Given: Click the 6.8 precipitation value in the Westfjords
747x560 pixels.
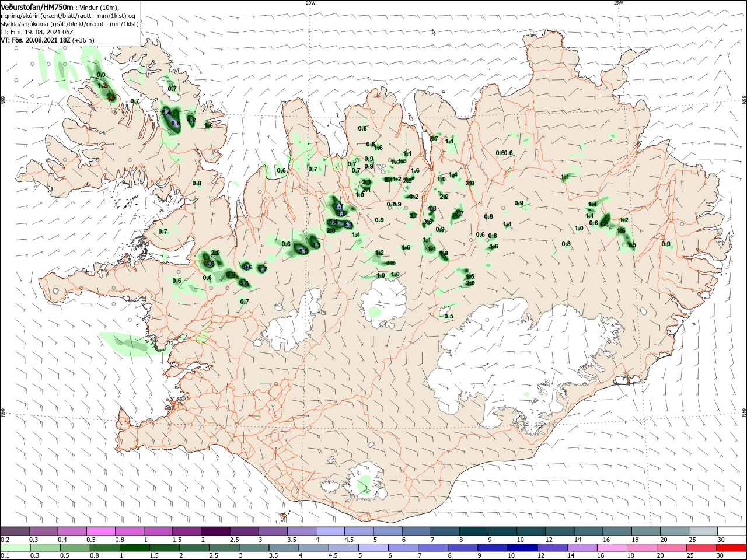Looking at the screenshot, I should pos(175,124).
